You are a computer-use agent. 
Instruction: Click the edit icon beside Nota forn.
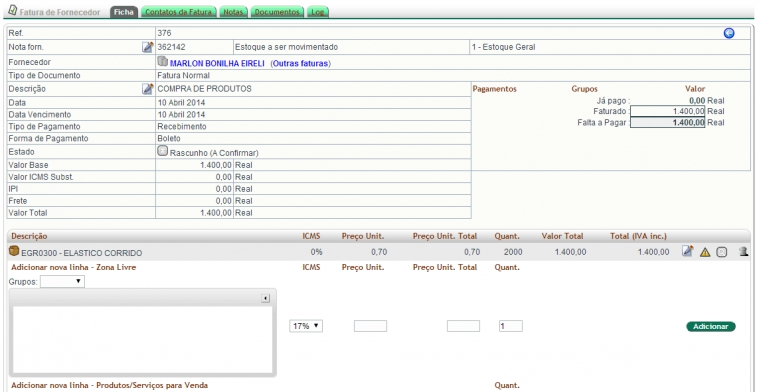pyautogui.click(x=148, y=47)
